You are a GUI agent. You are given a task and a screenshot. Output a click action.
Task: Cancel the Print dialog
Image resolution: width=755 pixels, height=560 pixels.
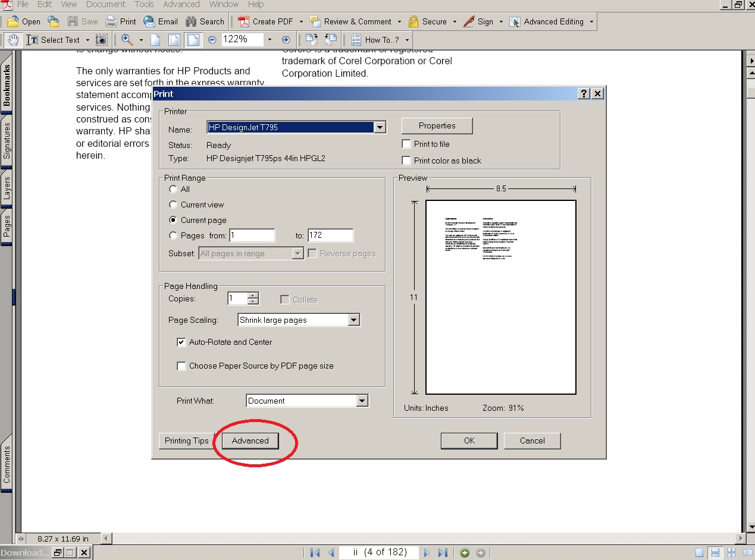point(532,441)
